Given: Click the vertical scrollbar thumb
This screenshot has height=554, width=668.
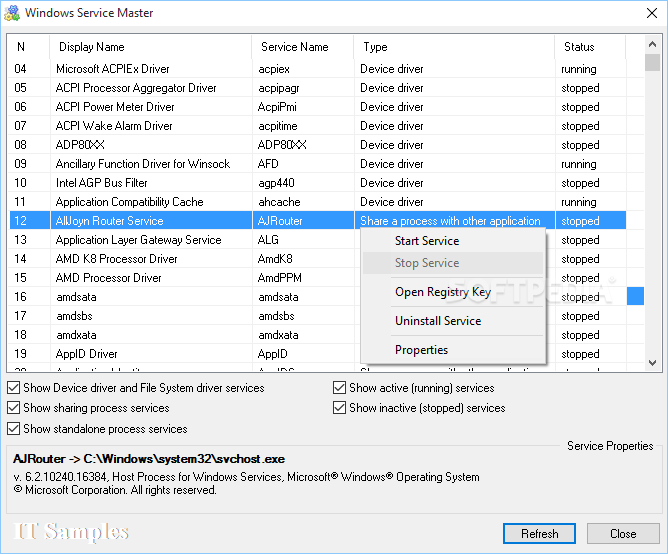Looking at the screenshot, I should (x=652, y=62).
